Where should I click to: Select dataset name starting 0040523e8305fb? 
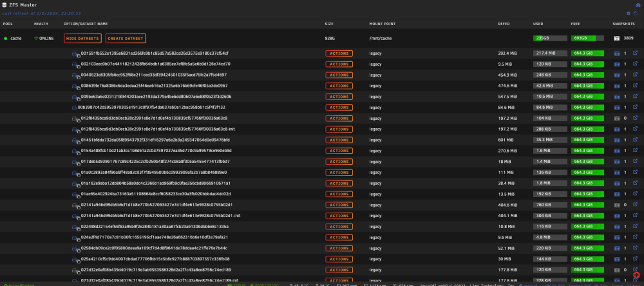pyautogui.click(x=154, y=75)
